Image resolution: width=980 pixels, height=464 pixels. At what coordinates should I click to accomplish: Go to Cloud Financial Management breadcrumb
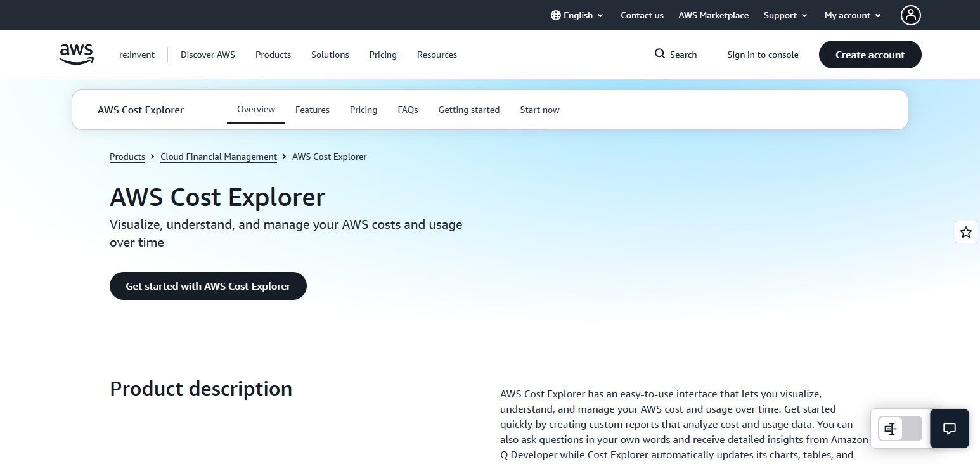pos(219,157)
